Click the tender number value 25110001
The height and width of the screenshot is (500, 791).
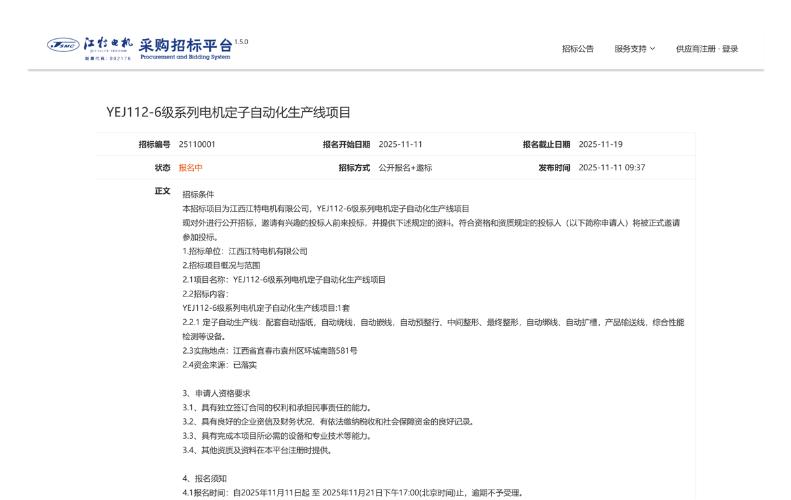coord(197,144)
